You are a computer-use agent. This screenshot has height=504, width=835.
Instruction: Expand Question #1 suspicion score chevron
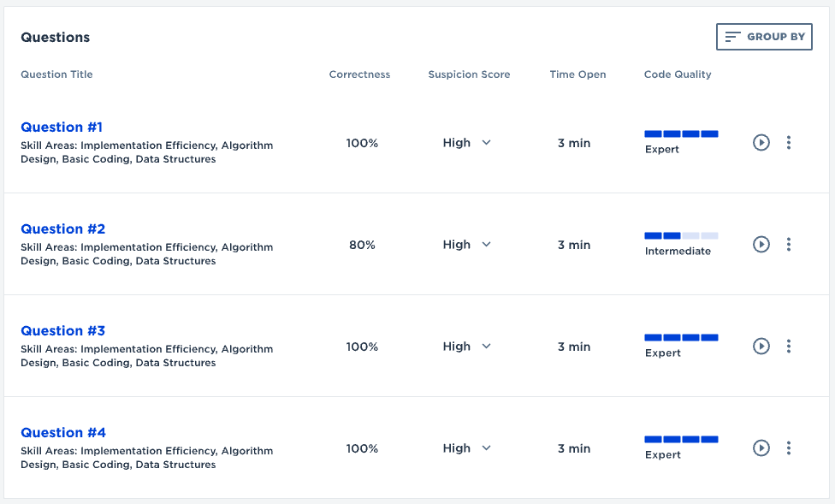tap(486, 143)
